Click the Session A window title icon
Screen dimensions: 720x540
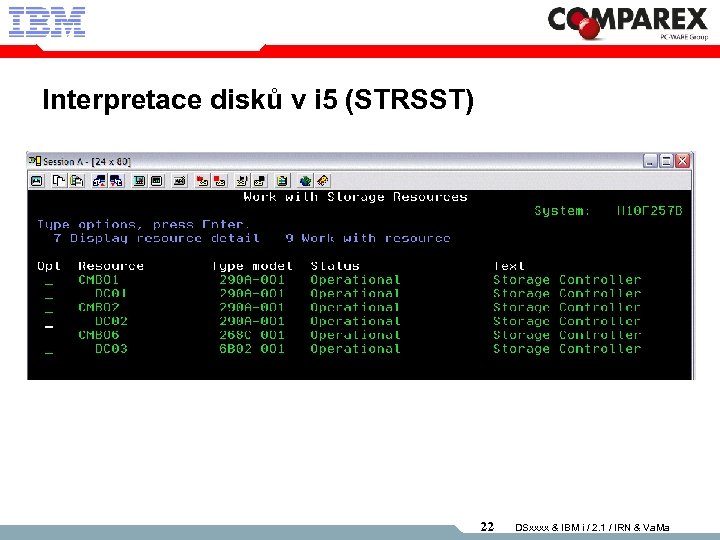pos(34,161)
